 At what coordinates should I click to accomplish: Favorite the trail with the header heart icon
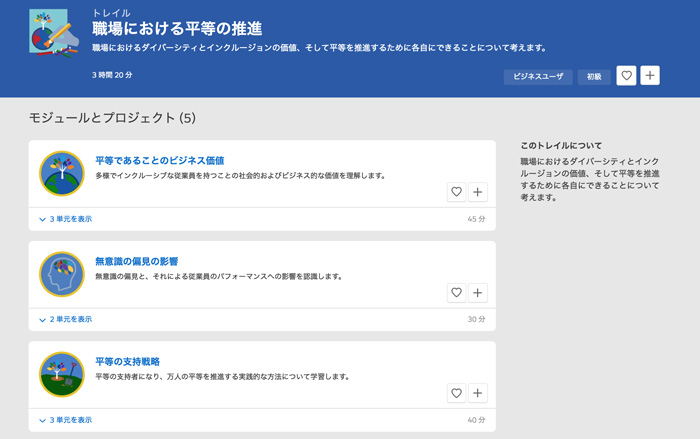[626, 75]
